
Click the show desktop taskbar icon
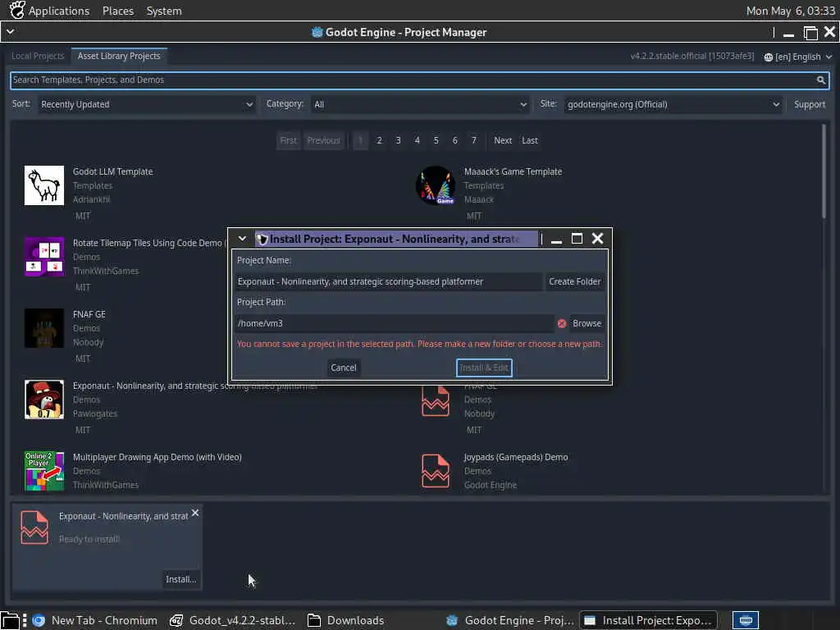pos(10,620)
